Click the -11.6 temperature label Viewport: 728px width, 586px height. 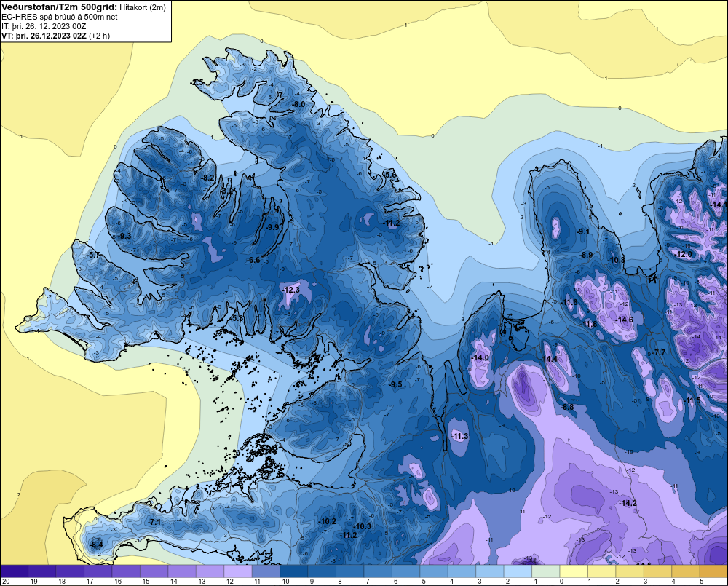click(569, 302)
